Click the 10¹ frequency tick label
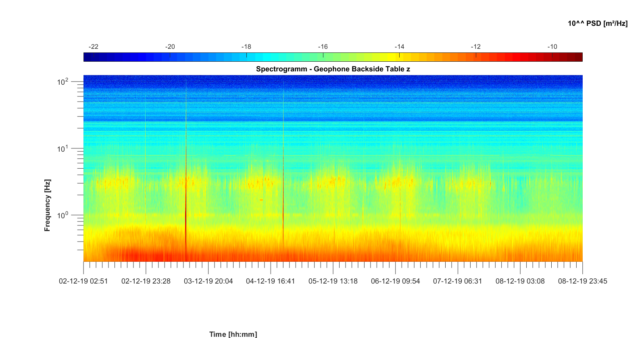Viewport: 644px width, 338px height. 63,149
